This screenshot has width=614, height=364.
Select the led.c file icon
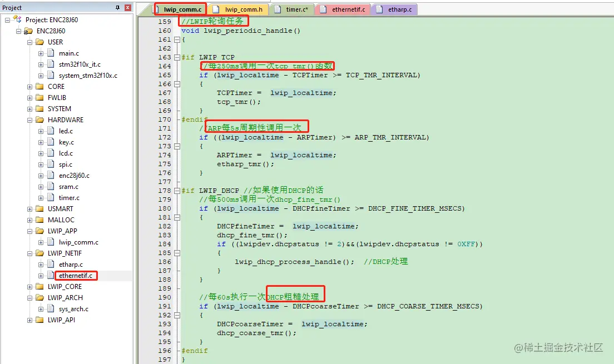coord(51,131)
